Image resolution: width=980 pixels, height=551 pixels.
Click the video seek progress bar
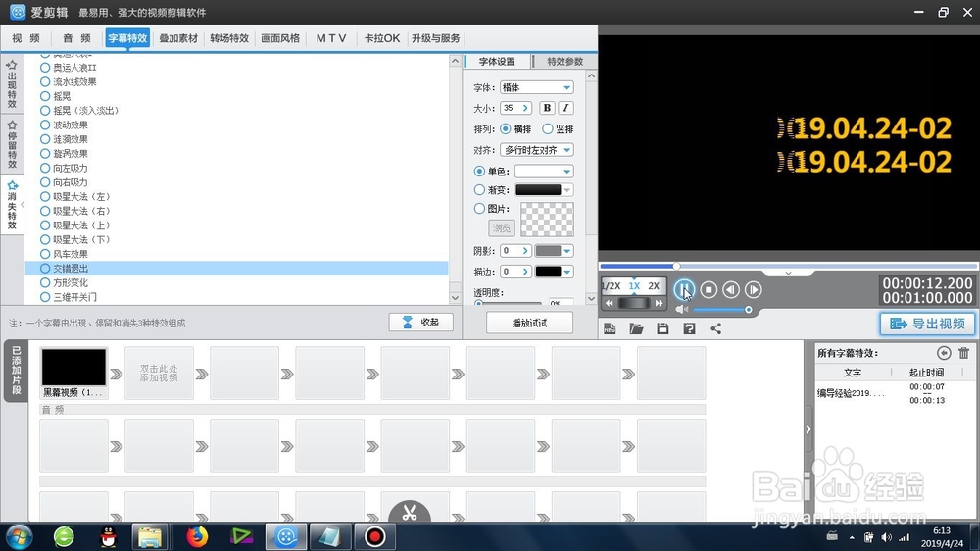(788, 266)
